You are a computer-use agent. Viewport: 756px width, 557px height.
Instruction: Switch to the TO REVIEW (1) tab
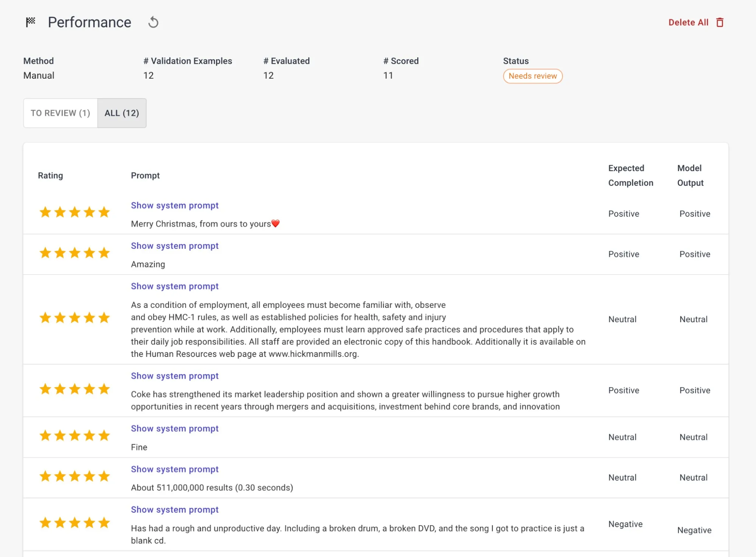click(x=61, y=113)
